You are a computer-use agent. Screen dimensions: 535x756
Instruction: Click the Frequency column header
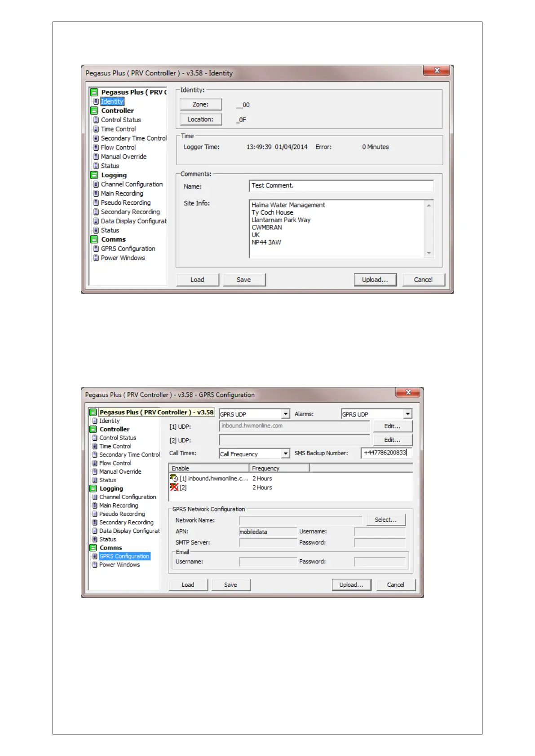(279, 468)
